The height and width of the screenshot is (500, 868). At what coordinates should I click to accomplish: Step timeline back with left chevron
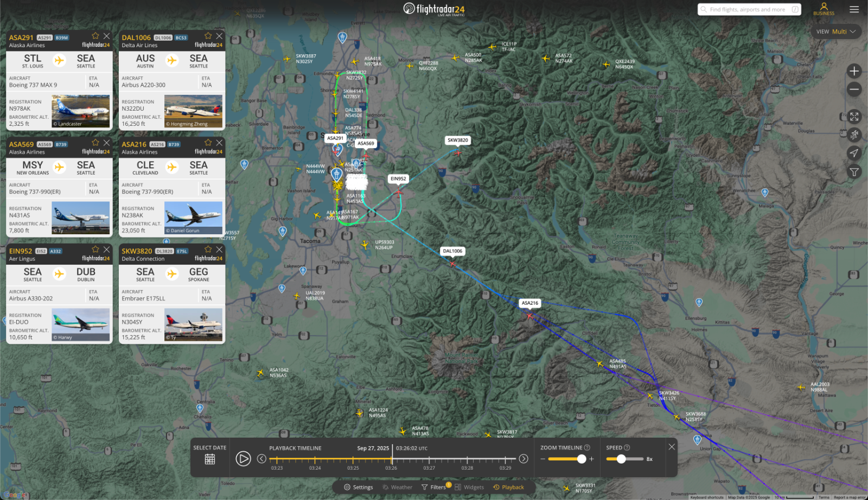[x=261, y=459]
